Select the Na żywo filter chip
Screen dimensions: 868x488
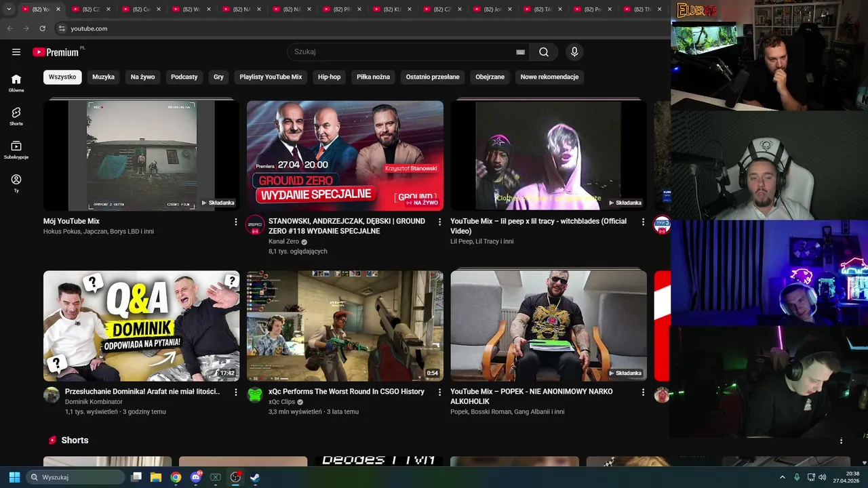(142, 77)
